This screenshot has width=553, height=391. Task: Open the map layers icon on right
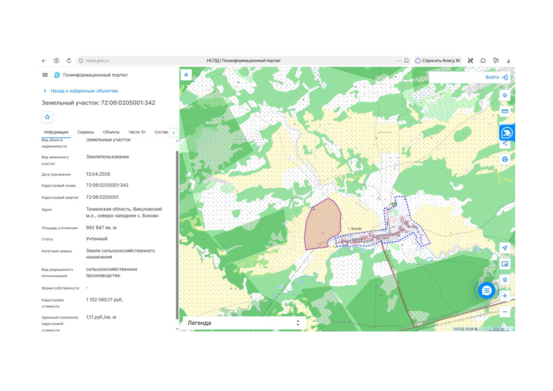[x=505, y=95]
